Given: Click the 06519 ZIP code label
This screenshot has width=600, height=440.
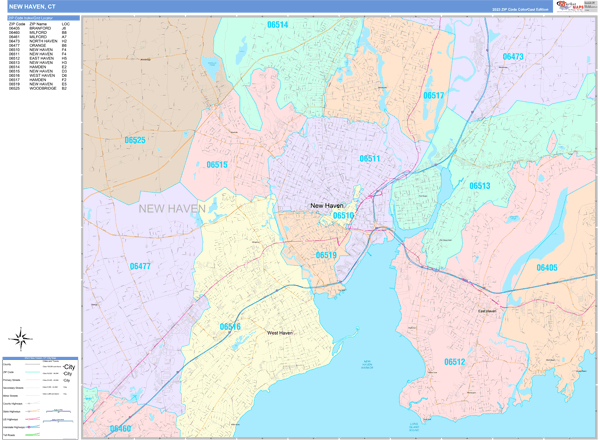Looking at the screenshot, I should (326, 255).
